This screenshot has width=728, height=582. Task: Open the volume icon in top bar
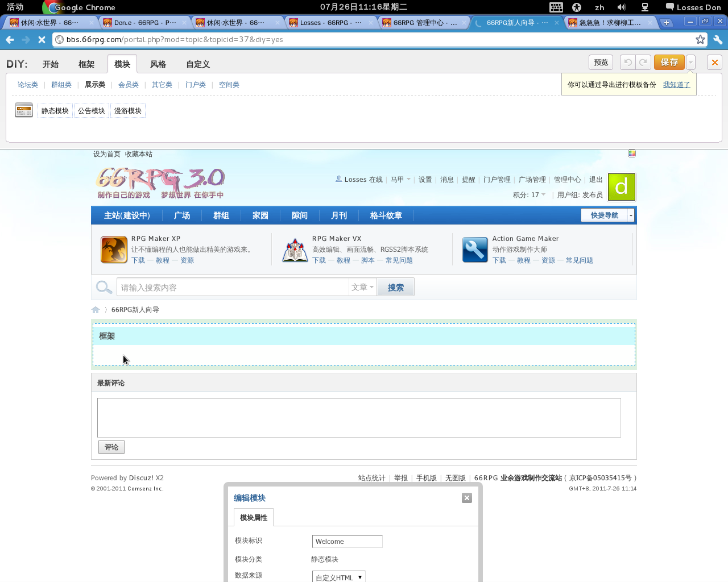click(622, 7)
